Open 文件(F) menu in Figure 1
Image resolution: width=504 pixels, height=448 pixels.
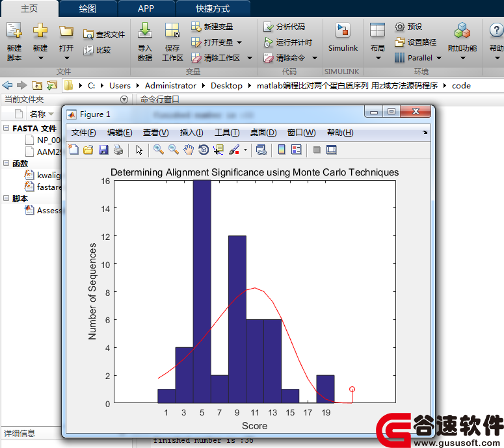pyautogui.click(x=84, y=133)
